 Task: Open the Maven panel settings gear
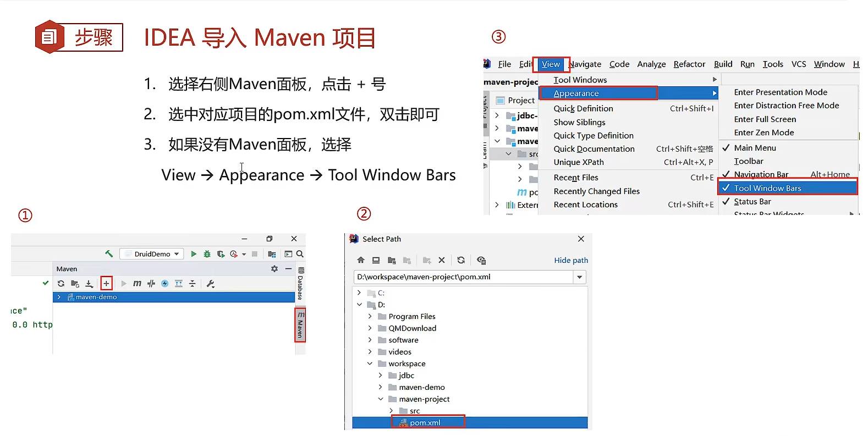274,269
